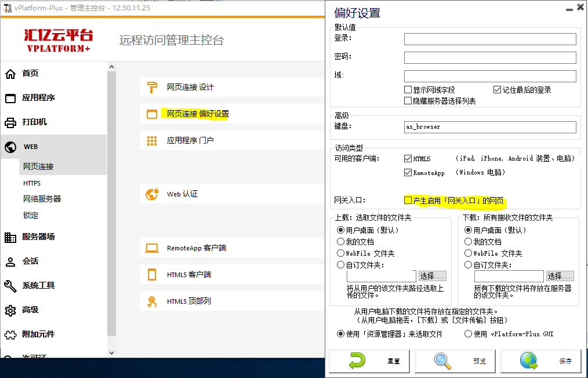
Task: Click the home icon in sidebar
Action: coord(10,74)
